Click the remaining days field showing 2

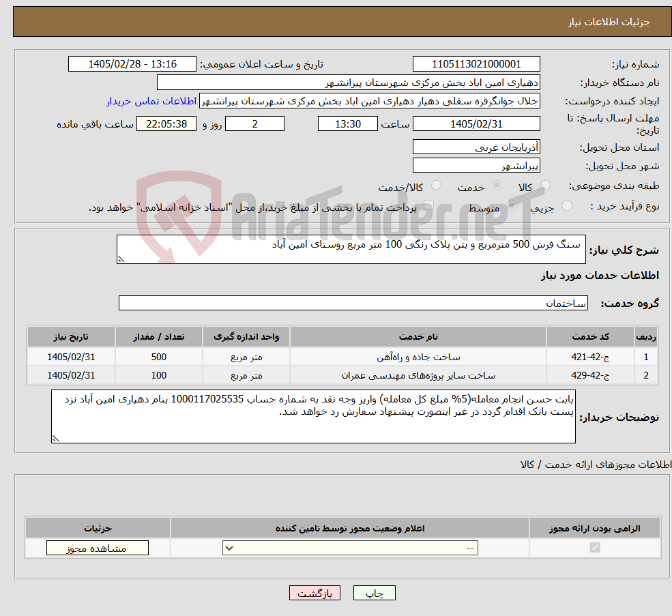point(254,124)
